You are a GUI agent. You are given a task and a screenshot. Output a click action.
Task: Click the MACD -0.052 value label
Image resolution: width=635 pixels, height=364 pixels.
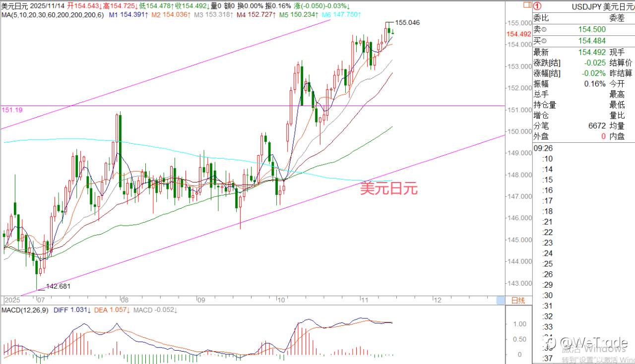[x=155, y=310]
